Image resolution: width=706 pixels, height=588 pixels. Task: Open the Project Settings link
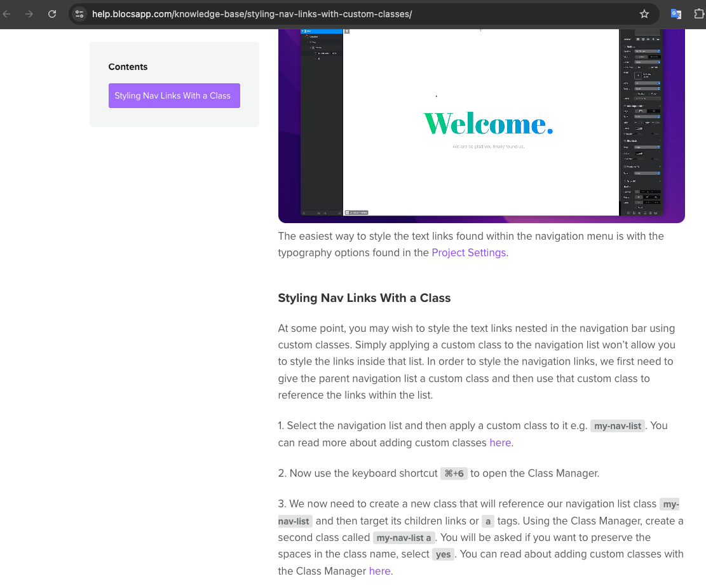[x=468, y=252]
